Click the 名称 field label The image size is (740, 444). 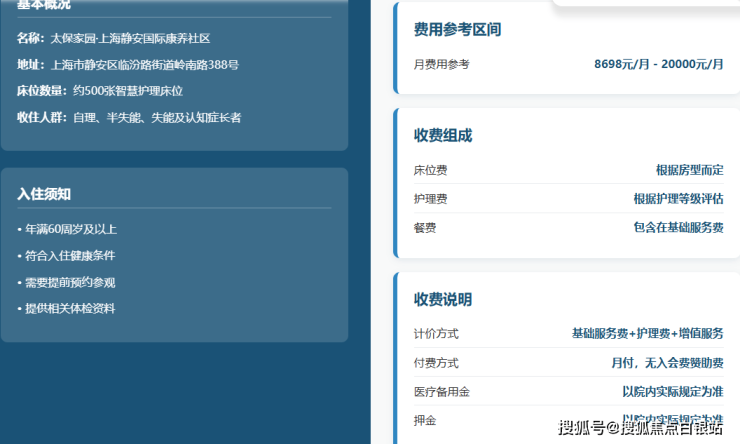tap(30, 38)
